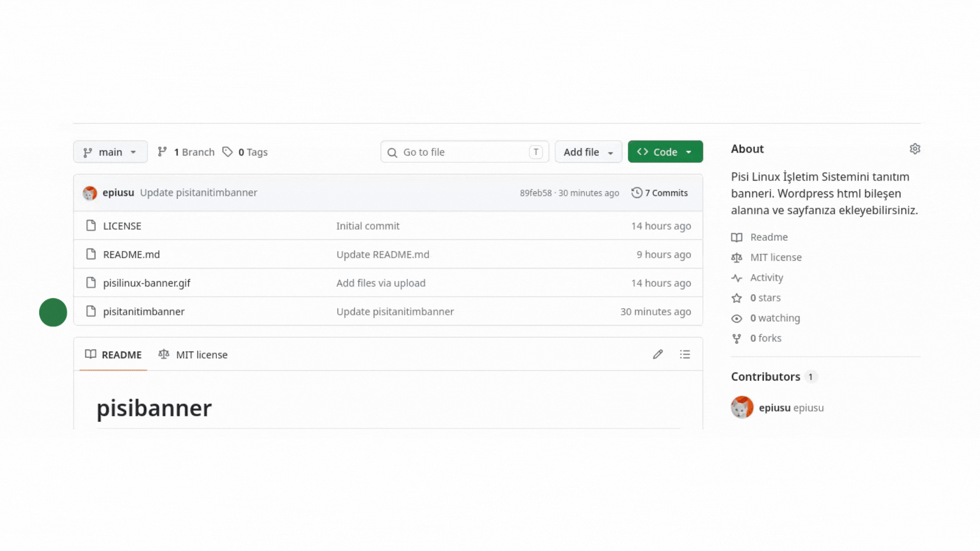Image resolution: width=980 pixels, height=551 pixels.
Task: Focus the Go to file search field
Action: pos(464,152)
